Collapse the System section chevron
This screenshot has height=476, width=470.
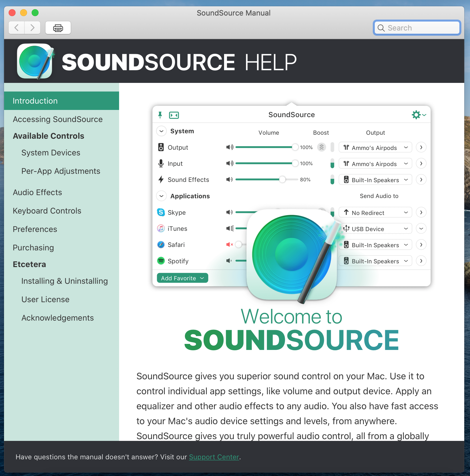click(x=161, y=131)
